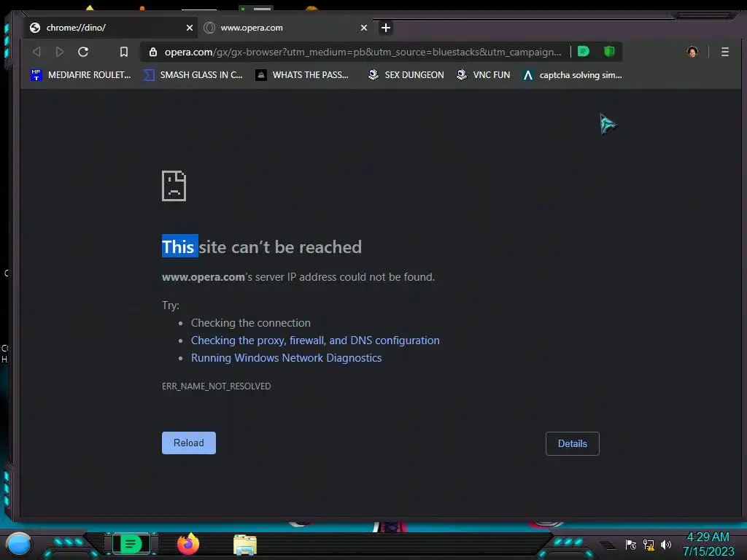Open captcha solving sim... bookmark
Screen dimensions: 747x560
pyautogui.click(x=572, y=75)
